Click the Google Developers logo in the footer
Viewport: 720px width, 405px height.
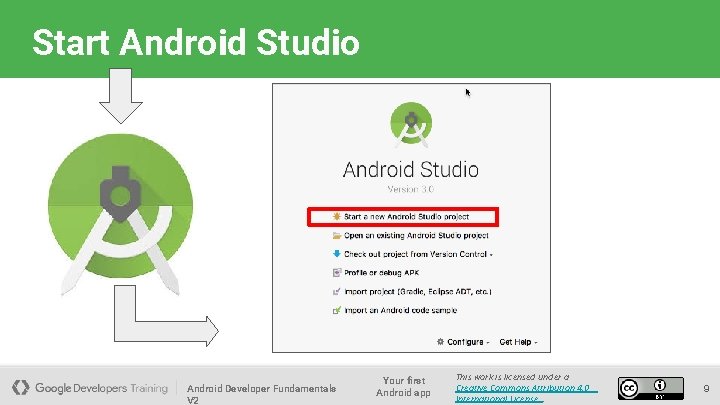tap(20, 388)
